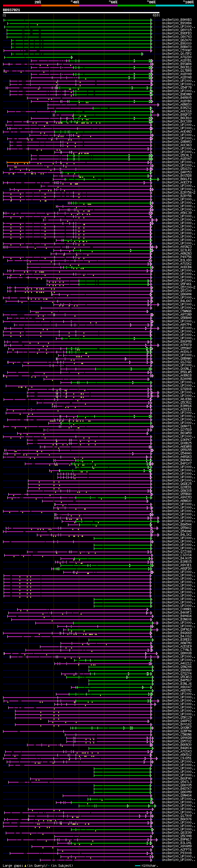197x868 pixels.
Task: Select hit label UniRef100_A0ECF9
Action: (177, 183)
